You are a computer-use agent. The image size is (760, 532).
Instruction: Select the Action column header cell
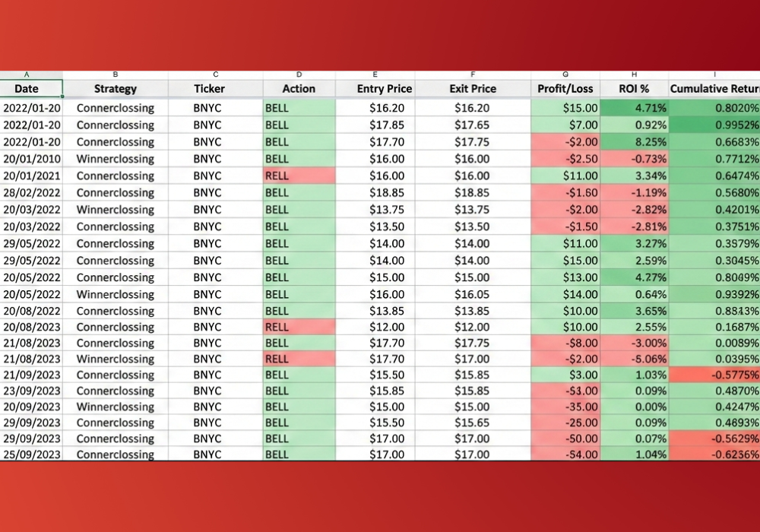299,89
